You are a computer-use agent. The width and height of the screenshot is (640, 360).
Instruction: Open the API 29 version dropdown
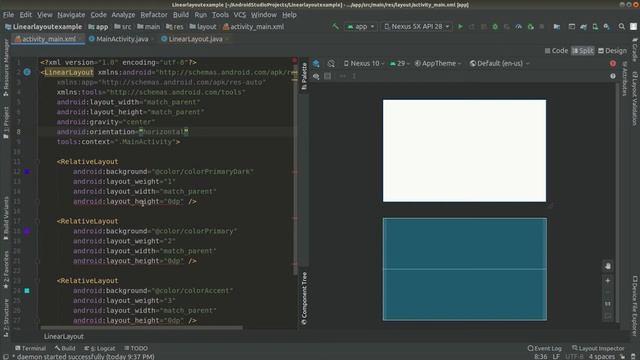(x=400, y=63)
